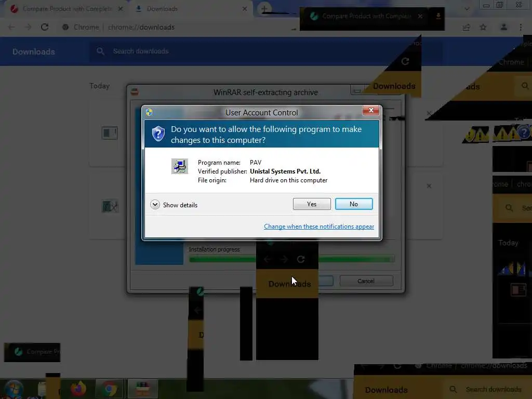Close the User Account Control dialog
532x399 pixels.
coord(371,110)
